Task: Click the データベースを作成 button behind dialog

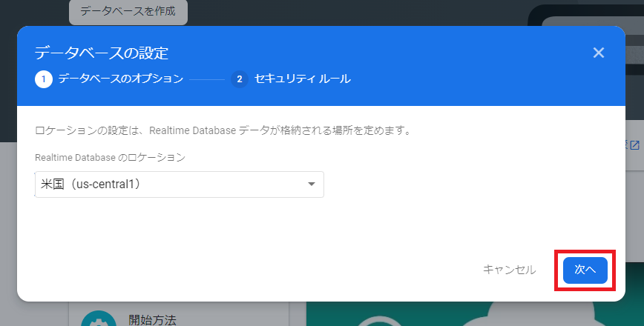Action: (x=128, y=11)
